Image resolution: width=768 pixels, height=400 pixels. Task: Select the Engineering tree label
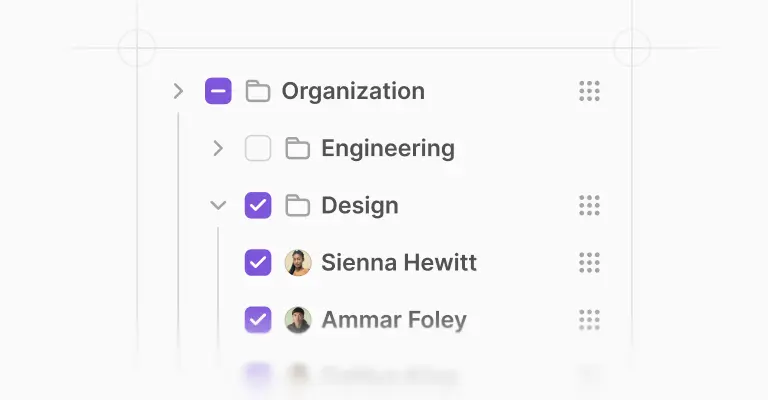click(x=387, y=149)
